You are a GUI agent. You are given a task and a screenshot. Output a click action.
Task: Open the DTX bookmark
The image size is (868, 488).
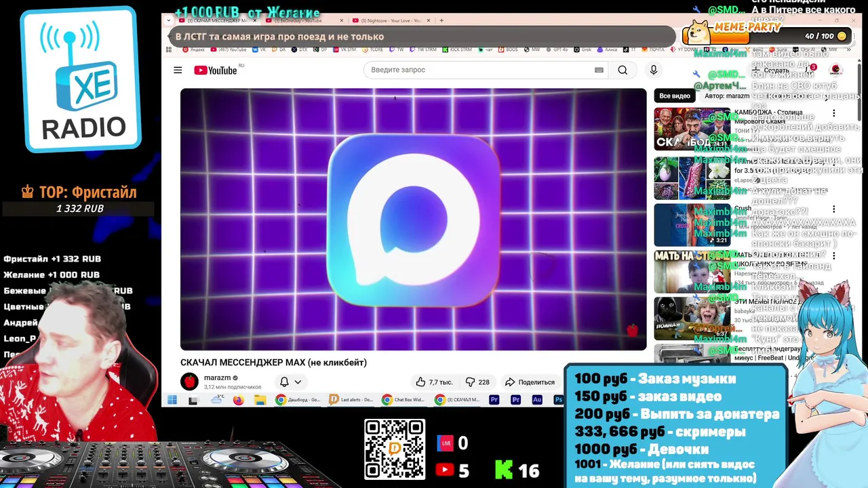click(x=300, y=49)
